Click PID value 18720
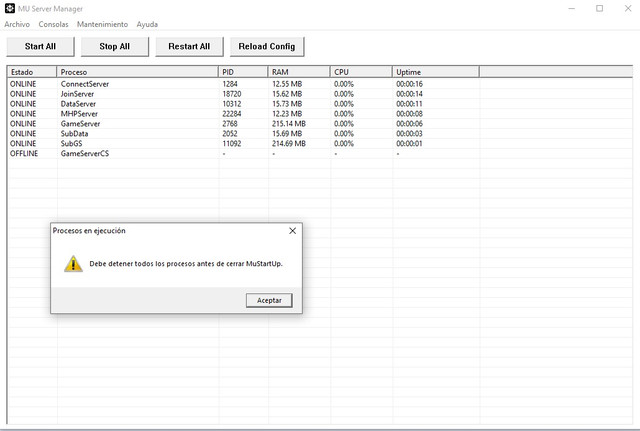Image resolution: width=640 pixels, height=431 pixels. [x=232, y=94]
